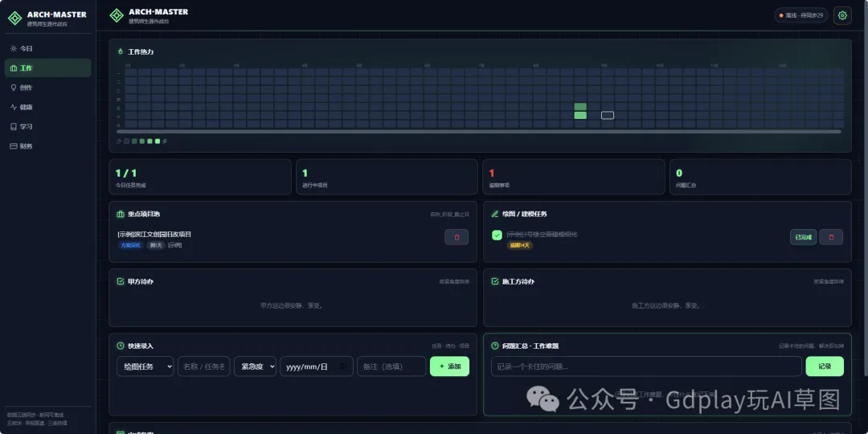868x434 pixels.
Task: Click the card icon for 财务
Action: [14, 146]
